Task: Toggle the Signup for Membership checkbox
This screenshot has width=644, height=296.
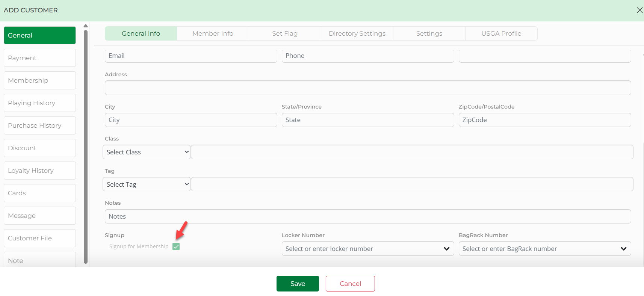Action: click(x=176, y=246)
